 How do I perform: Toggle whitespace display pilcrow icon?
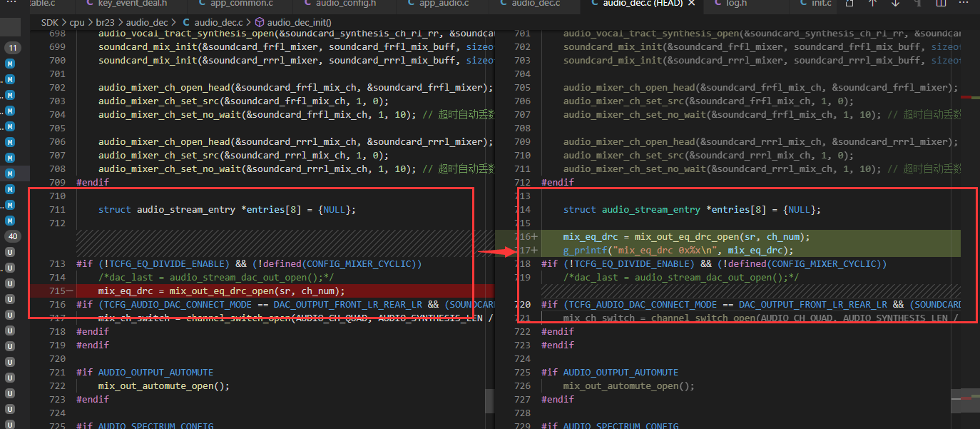(918, 4)
